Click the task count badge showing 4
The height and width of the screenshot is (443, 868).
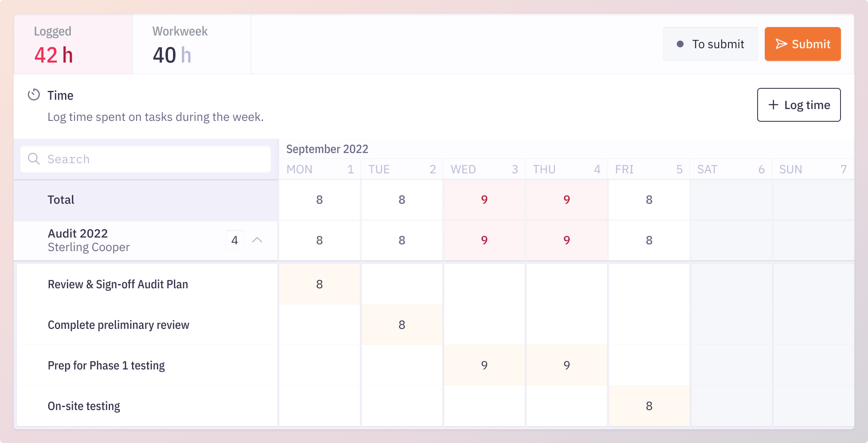point(235,240)
